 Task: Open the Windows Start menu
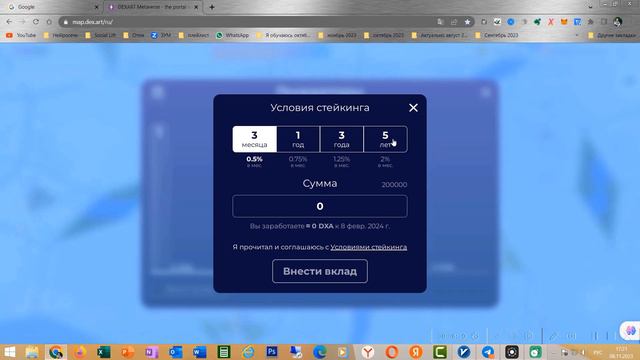9,352
